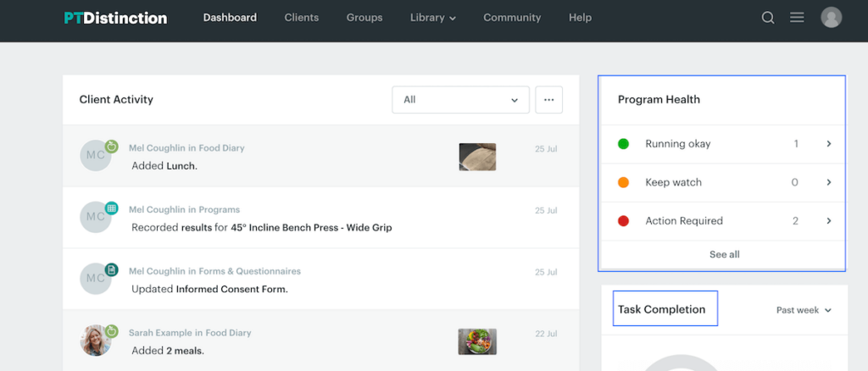Click See all in Program Health
The height and width of the screenshot is (371, 868).
click(x=724, y=254)
